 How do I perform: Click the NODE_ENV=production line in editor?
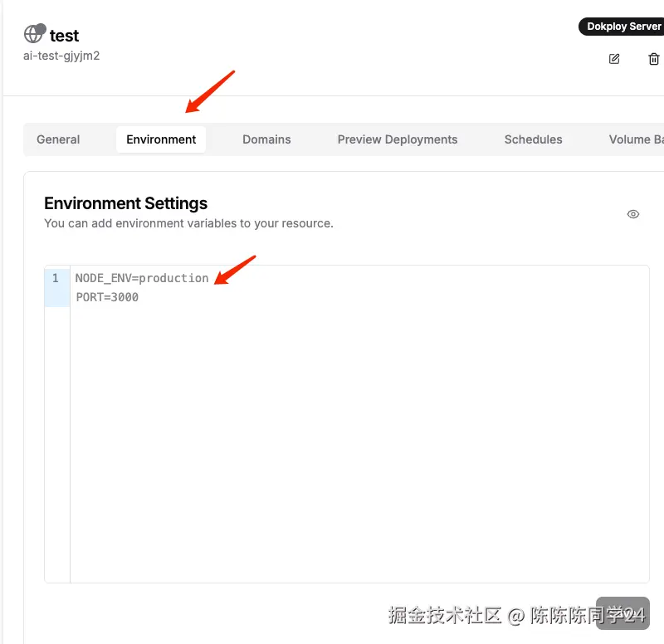pos(142,278)
